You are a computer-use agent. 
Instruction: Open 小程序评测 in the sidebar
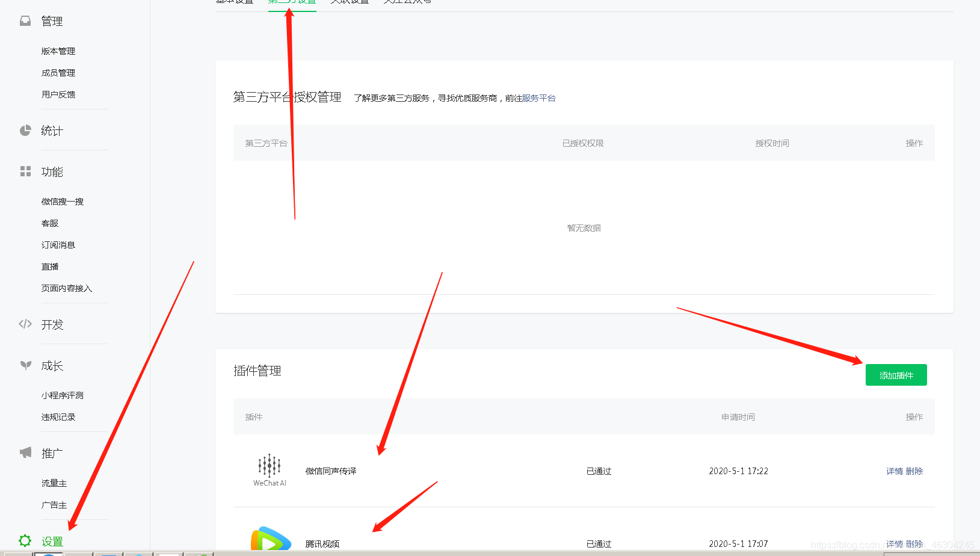tap(63, 395)
